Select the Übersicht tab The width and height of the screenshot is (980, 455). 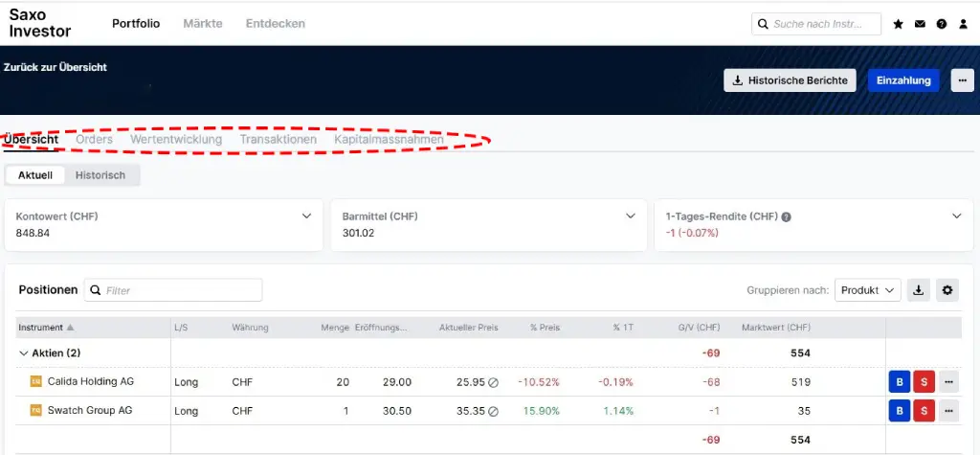tap(32, 139)
